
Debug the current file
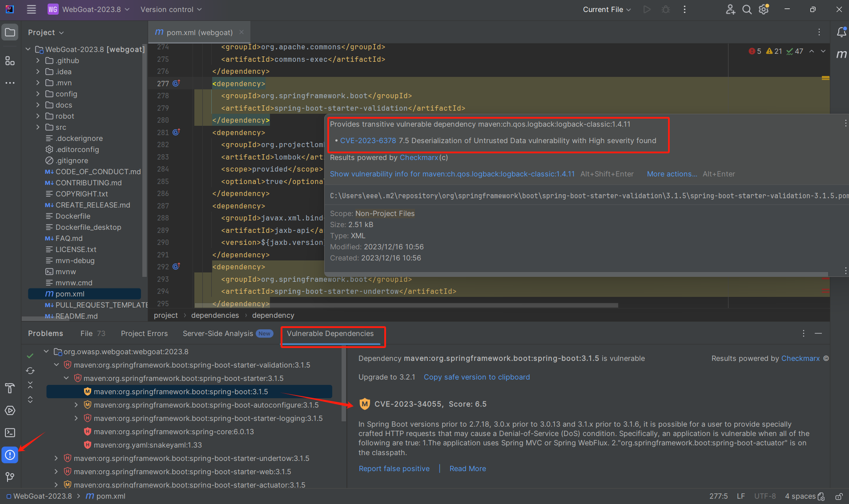(x=666, y=9)
